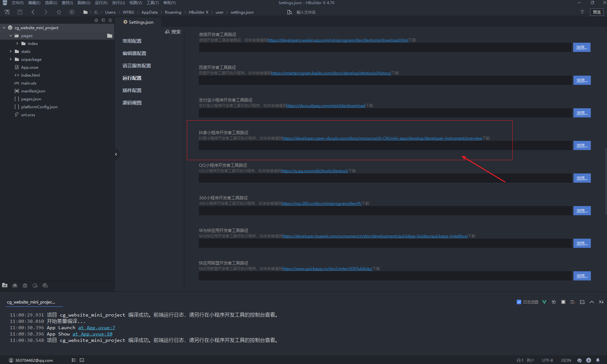Toggle the 日志回显 checkbox

(519, 302)
